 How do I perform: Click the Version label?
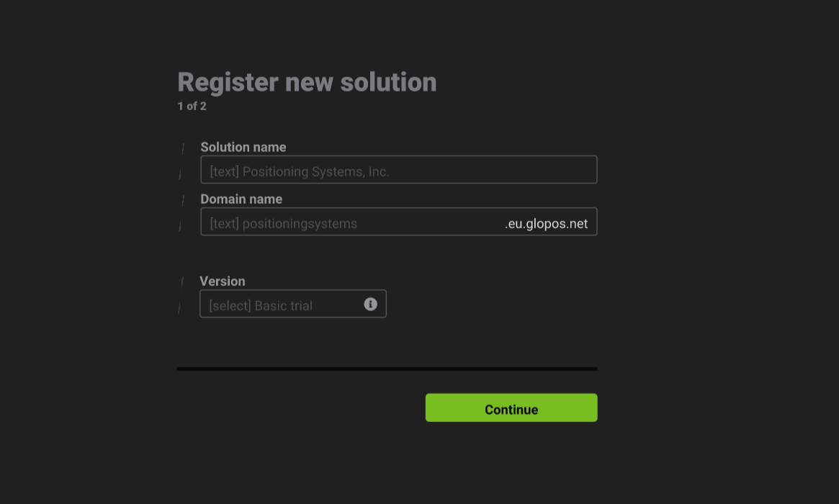pyautogui.click(x=222, y=281)
